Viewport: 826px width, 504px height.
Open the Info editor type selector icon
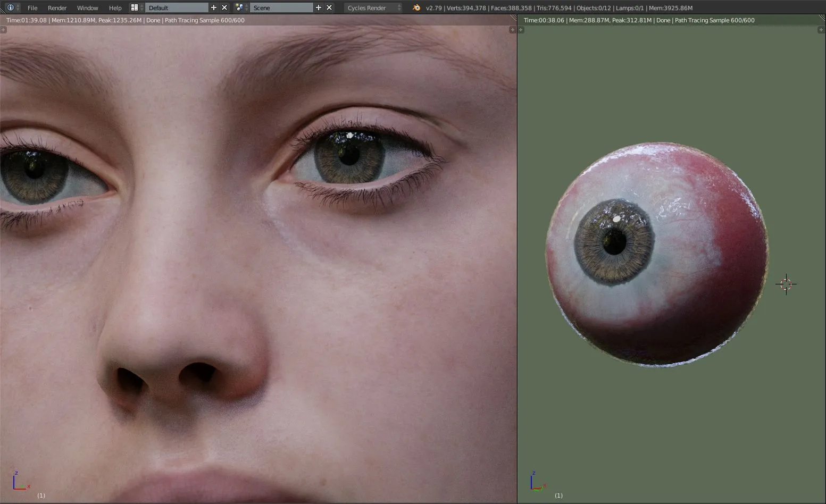coord(13,7)
